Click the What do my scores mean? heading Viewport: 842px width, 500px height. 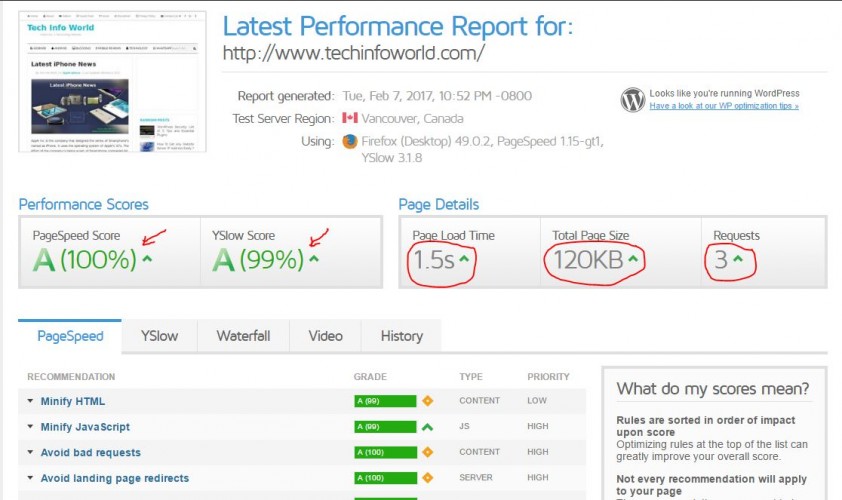(x=713, y=388)
